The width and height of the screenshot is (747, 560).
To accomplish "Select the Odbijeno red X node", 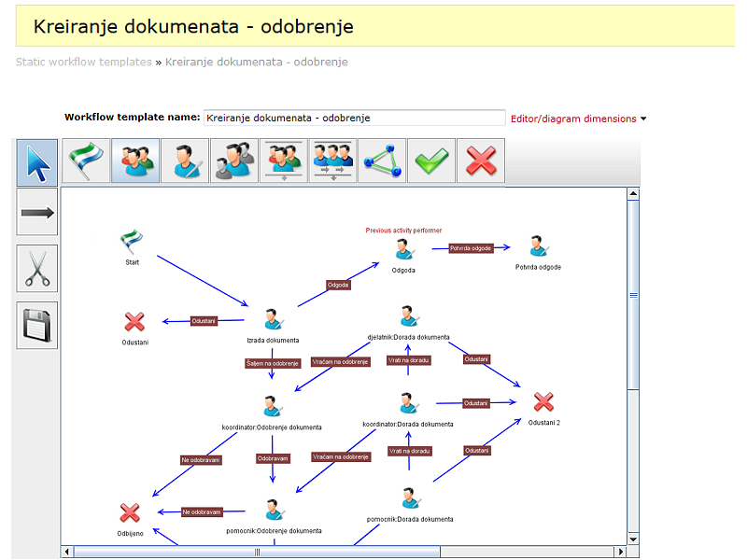I will coord(130,512).
